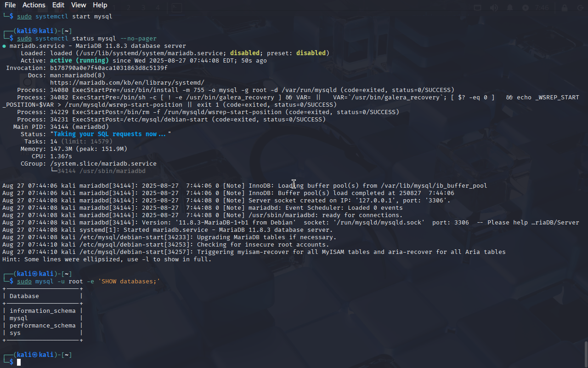Click the 'mariadb.service - MariaDB 11.8.3 database server' heading
This screenshot has height=368, width=588.
click(98, 46)
